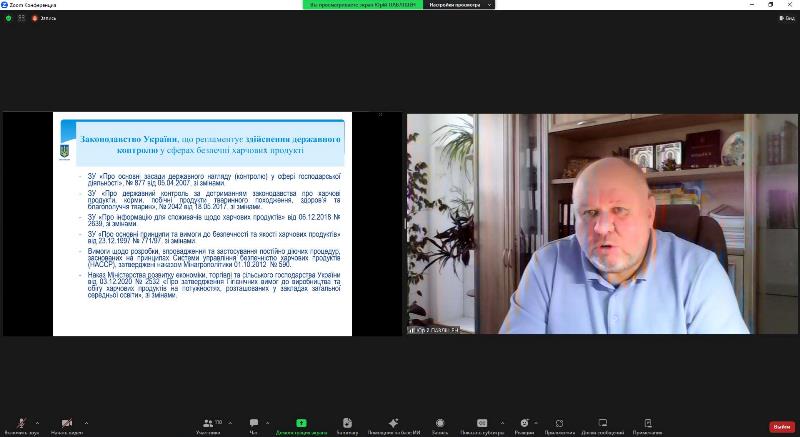
Task: Open audio options arrow beside microphone
Action: pos(37,423)
